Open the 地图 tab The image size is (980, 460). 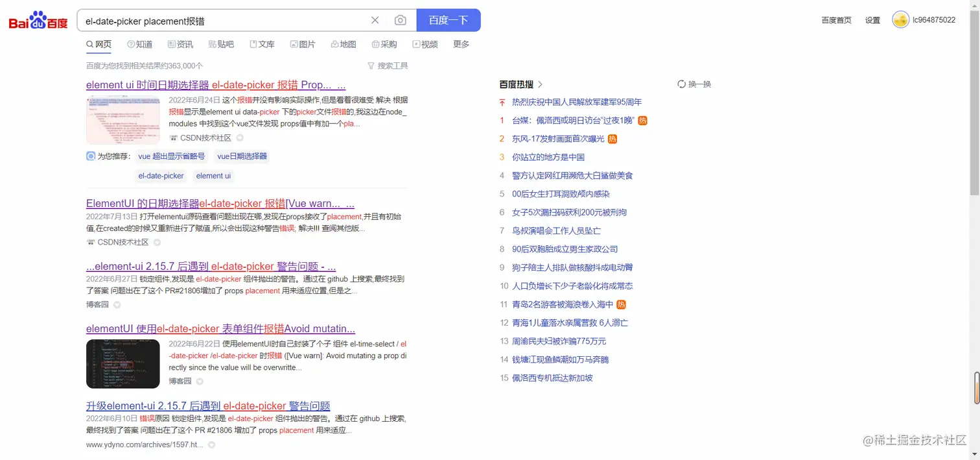point(344,44)
